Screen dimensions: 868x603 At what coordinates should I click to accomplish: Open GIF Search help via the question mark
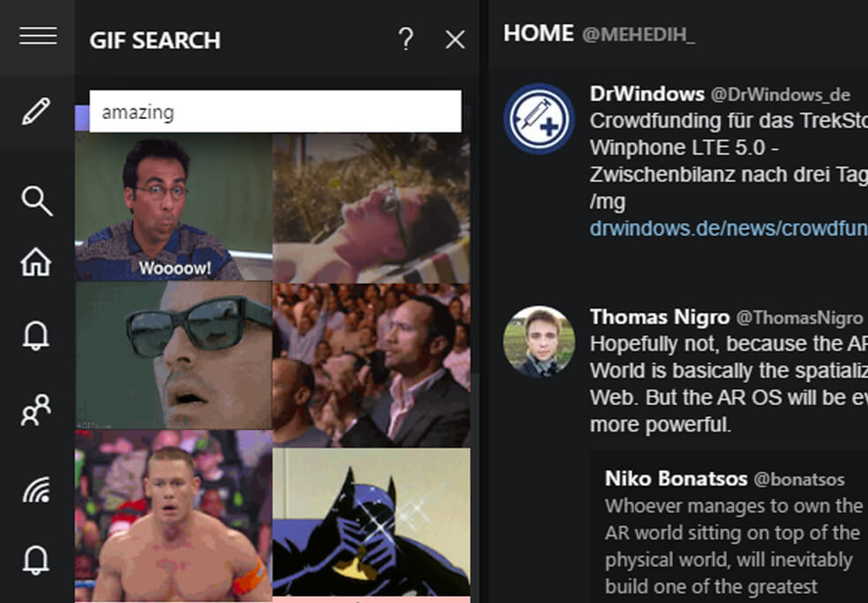tap(405, 40)
